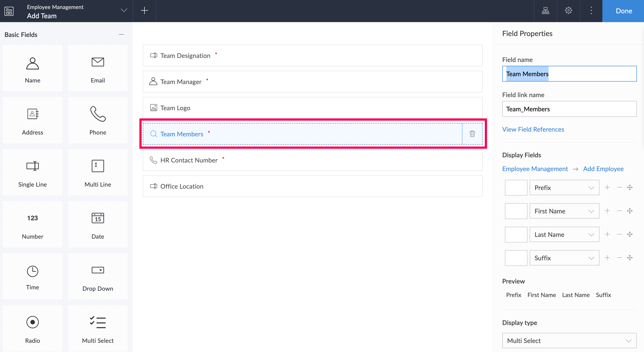Open the Display type Multi Select dropdown
The image size is (644, 352).
[x=569, y=341]
